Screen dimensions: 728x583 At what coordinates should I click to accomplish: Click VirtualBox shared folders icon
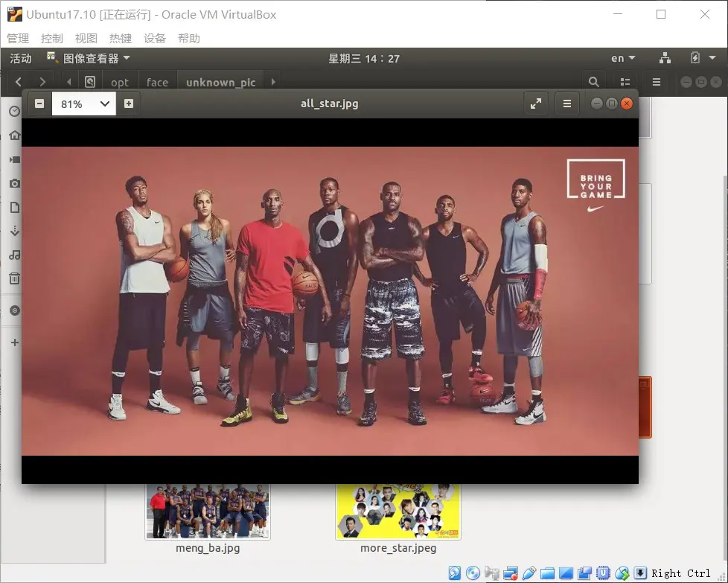point(547,573)
